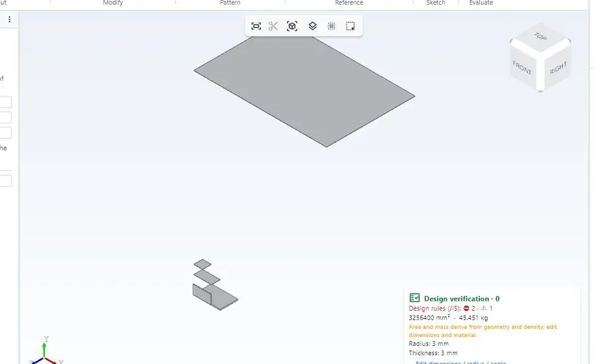Click the Design rules (JIS) label
This screenshot has height=364, width=594.
(435, 308)
